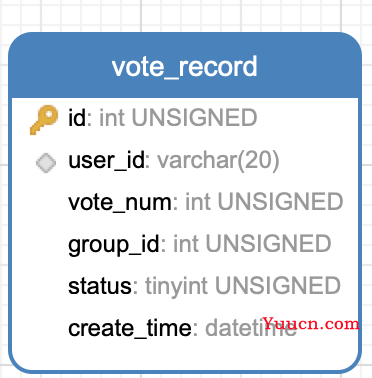Click group_id's int UNSIGNED type
The image size is (372, 378).
point(252,244)
